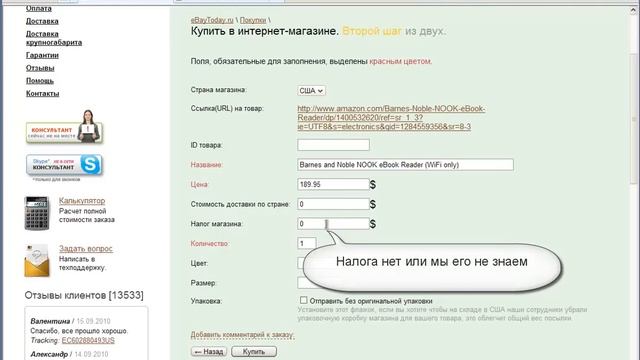Click the Количество field
The image size is (640, 360).
(307, 244)
